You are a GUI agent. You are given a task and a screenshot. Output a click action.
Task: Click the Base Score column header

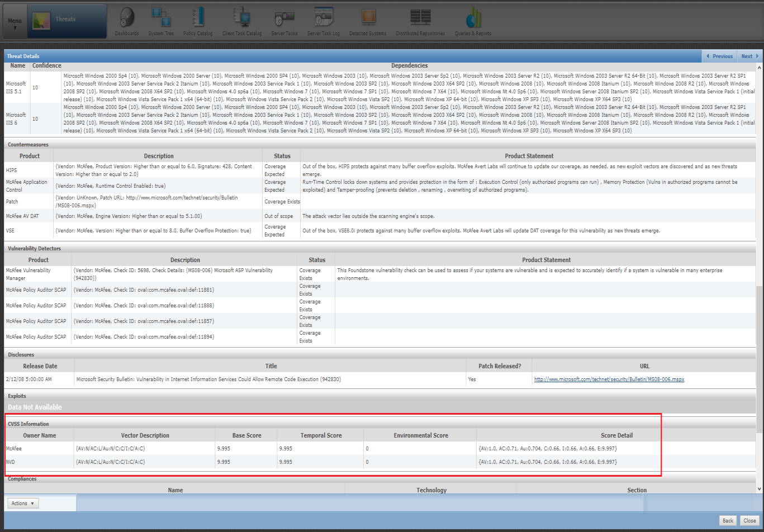pyautogui.click(x=246, y=435)
